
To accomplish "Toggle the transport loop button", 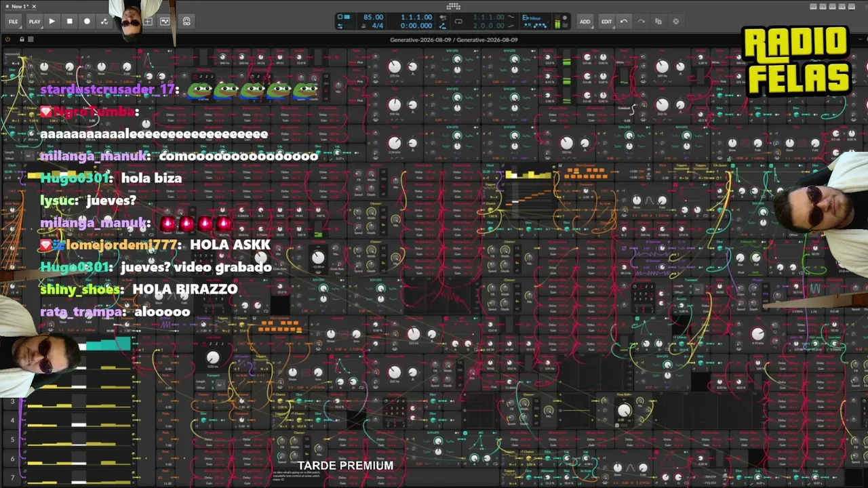I will tap(458, 21).
